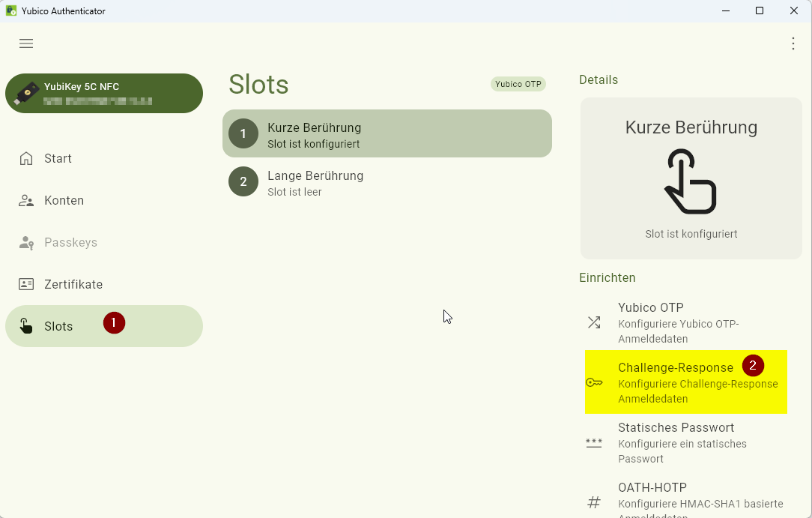Go to the Start page
This screenshot has width=812, height=518.
coord(104,158)
